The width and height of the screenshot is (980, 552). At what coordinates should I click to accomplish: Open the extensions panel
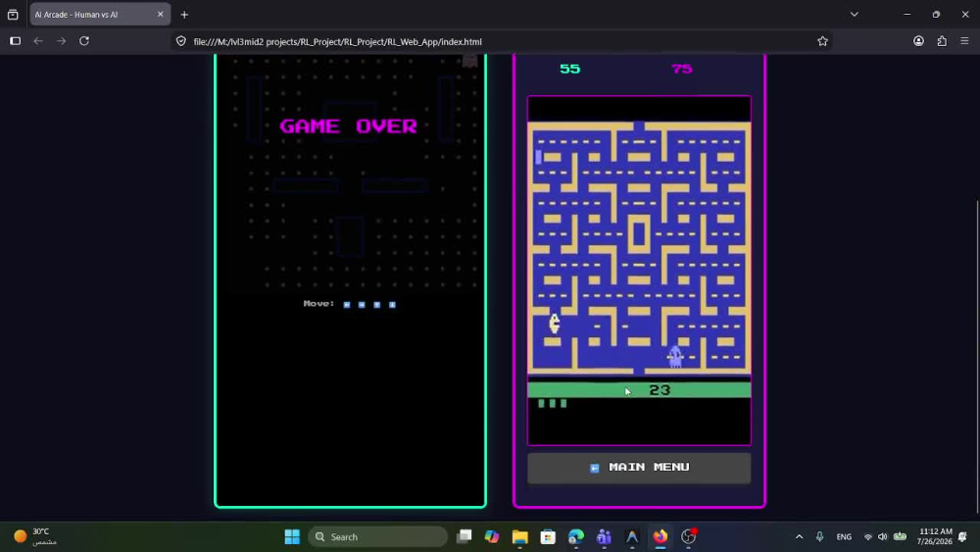(x=941, y=41)
